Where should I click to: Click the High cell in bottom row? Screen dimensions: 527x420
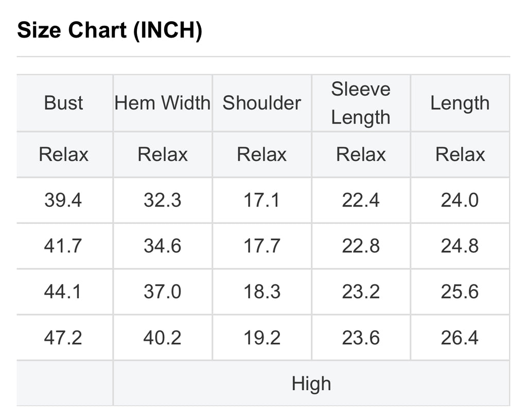pyautogui.click(x=311, y=383)
